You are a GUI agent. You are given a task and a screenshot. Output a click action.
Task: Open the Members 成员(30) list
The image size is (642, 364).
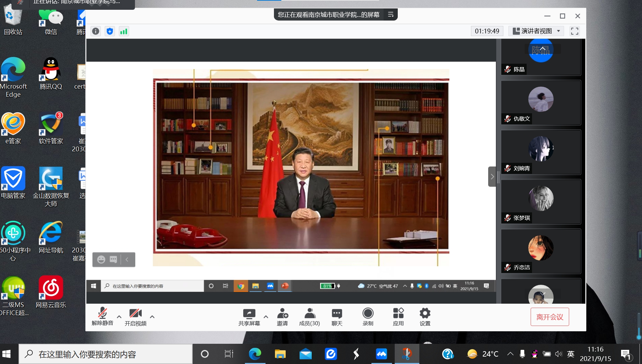(x=309, y=317)
